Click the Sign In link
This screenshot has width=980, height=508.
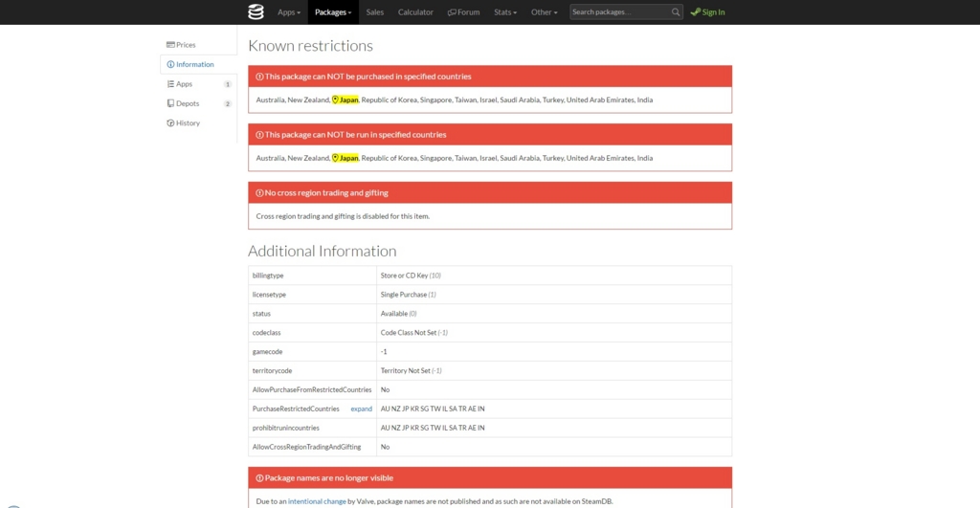pos(707,11)
